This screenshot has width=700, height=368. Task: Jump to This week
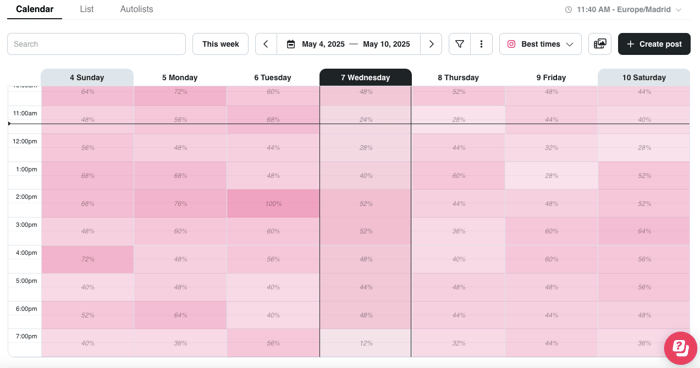pos(221,44)
